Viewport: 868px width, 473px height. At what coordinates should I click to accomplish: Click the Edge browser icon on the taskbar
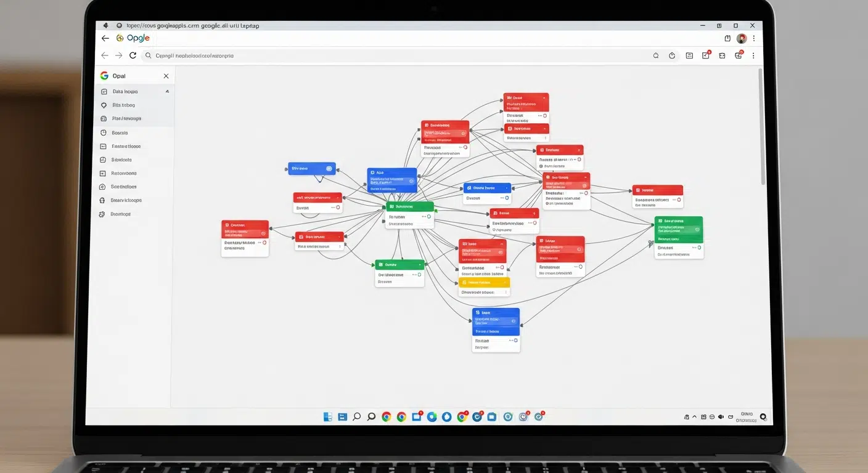pos(432,416)
